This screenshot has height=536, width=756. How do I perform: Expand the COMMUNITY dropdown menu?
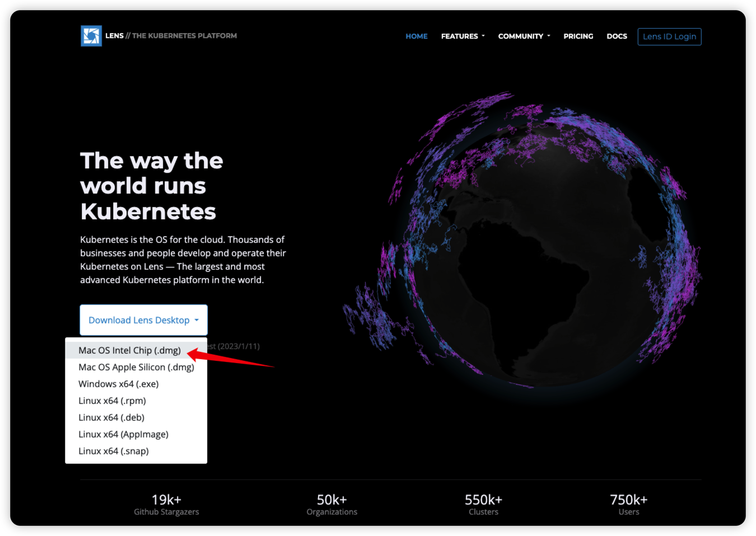(524, 36)
